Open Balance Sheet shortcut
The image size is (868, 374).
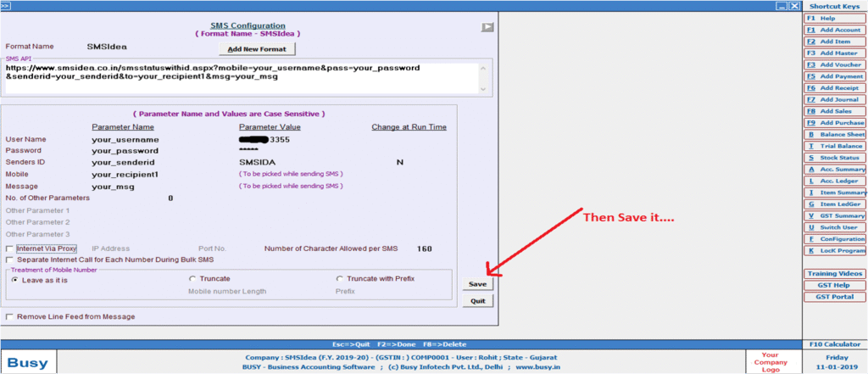coord(835,134)
